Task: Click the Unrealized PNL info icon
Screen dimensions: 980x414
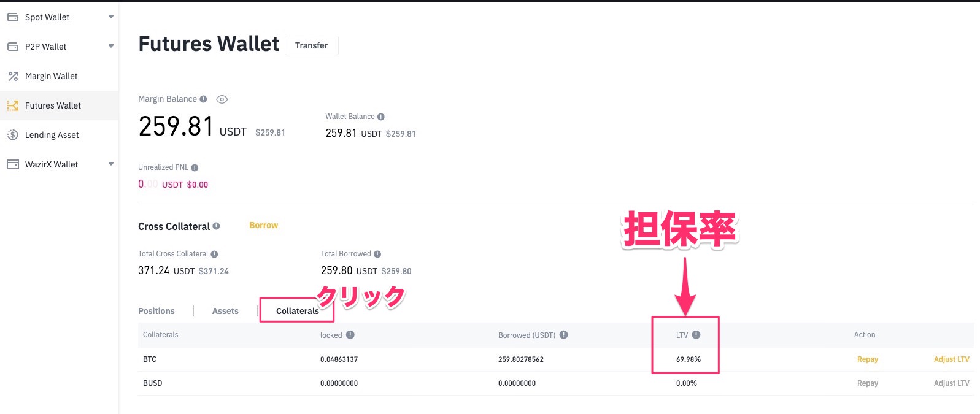Action: [195, 167]
